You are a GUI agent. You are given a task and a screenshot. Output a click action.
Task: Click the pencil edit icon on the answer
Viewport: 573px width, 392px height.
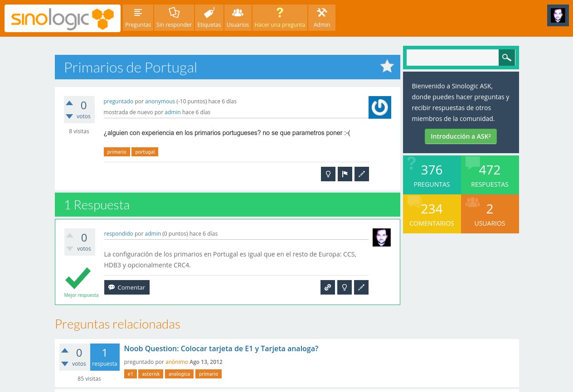[361, 287]
